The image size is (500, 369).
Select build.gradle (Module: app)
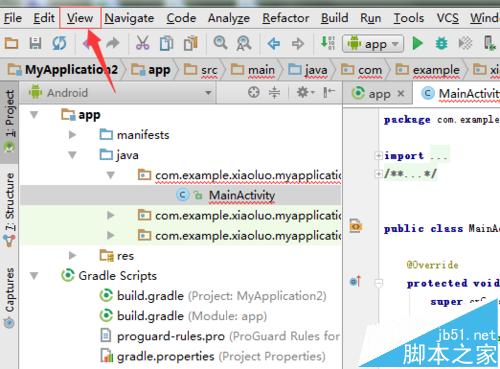(x=183, y=316)
